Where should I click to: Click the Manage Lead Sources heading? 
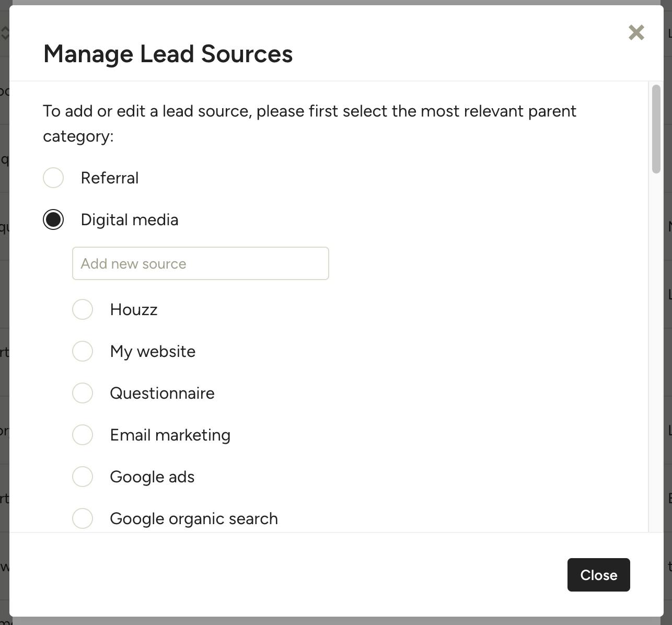[168, 54]
